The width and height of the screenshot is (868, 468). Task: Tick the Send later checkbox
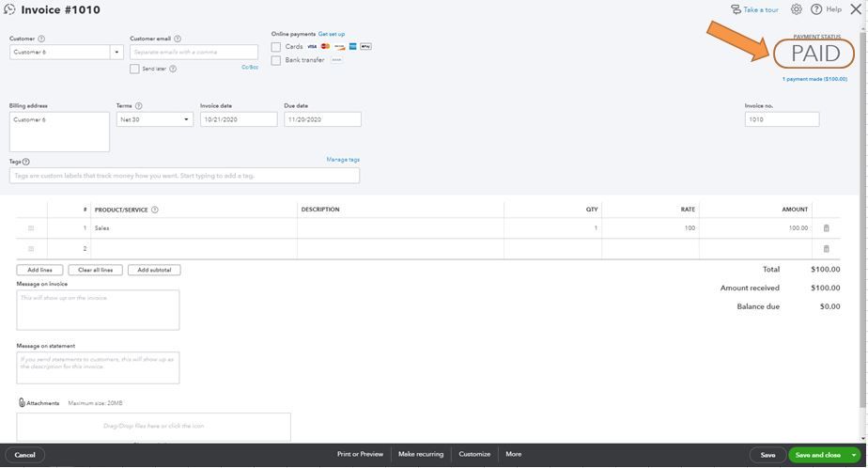pos(134,69)
